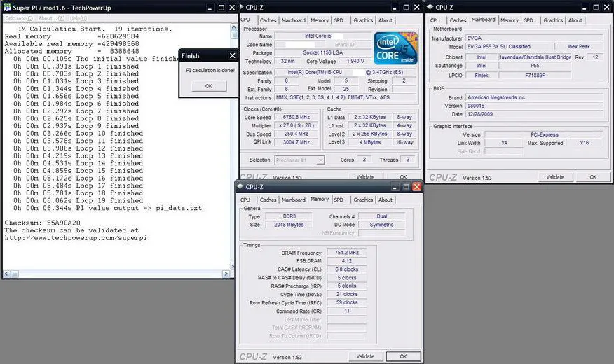This screenshot has width=614, height=364.
Task: Expand the Processor #1 selection dropdown
Action: click(x=320, y=160)
